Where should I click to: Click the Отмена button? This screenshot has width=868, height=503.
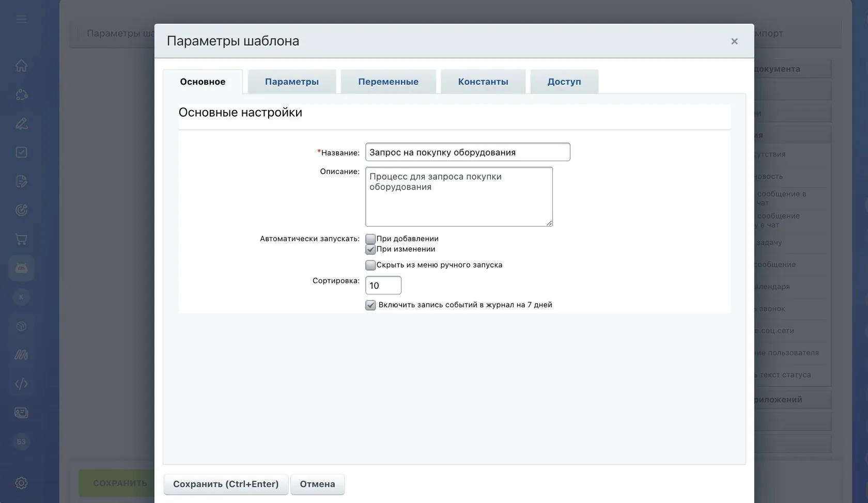pyautogui.click(x=317, y=484)
